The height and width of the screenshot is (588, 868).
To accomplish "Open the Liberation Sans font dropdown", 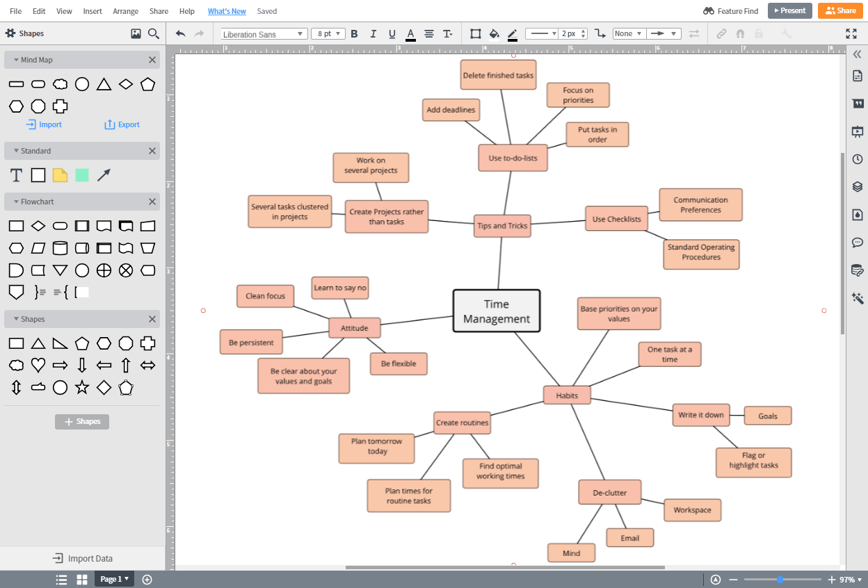I will pyautogui.click(x=264, y=33).
